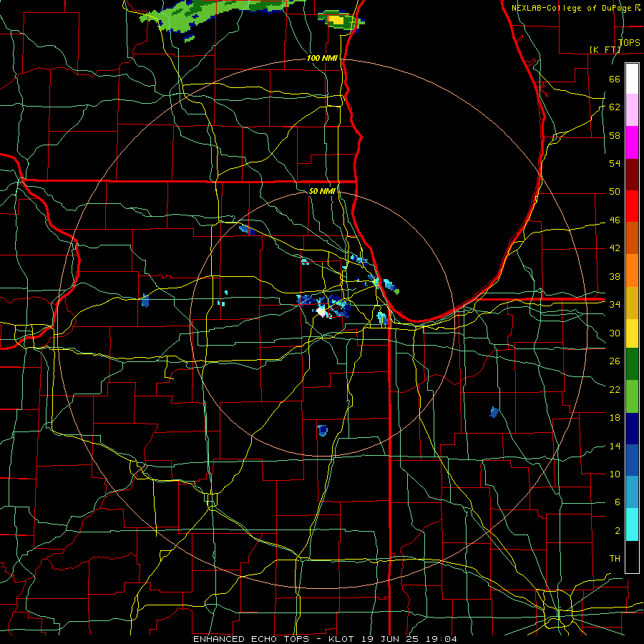Click the '[K FT]' units label
This screenshot has width=644, height=644.
pos(605,49)
